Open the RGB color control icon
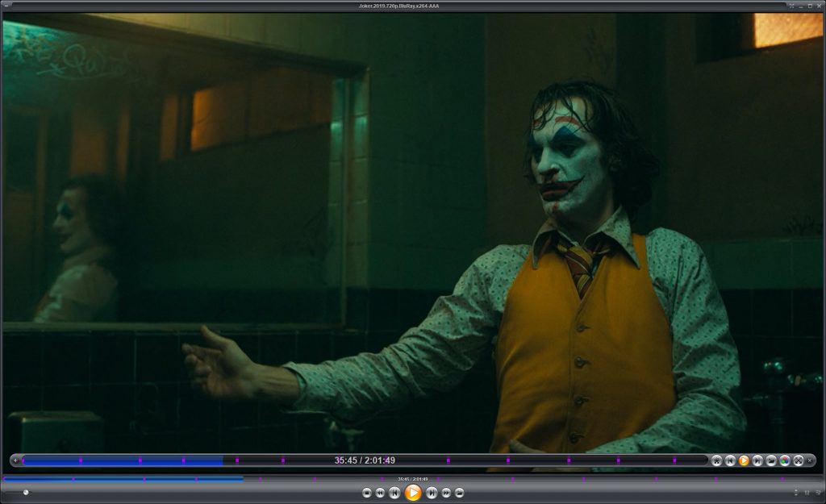Viewport: 826px width, 504px height. coord(785,460)
